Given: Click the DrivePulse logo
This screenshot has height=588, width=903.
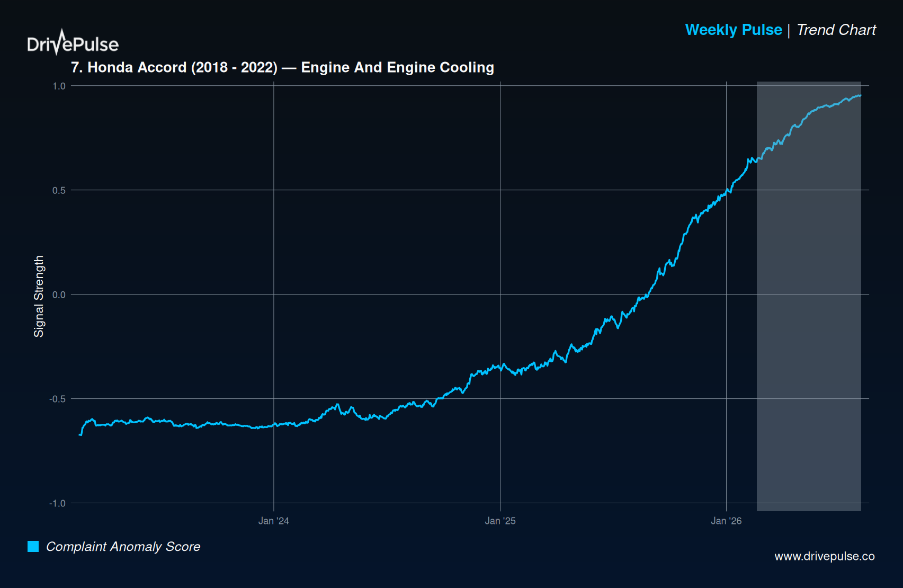Looking at the screenshot, I should pos(73,42).
